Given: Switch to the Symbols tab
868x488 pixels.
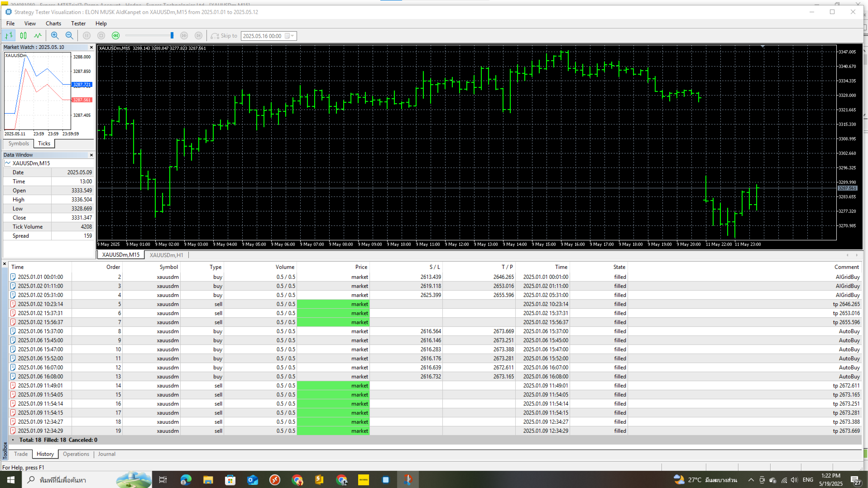Looking at the screenshot, I should (x=19, y=144).
